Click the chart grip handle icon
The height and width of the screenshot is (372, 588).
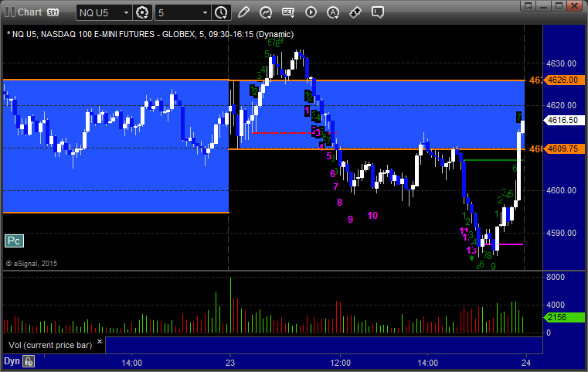9,12
